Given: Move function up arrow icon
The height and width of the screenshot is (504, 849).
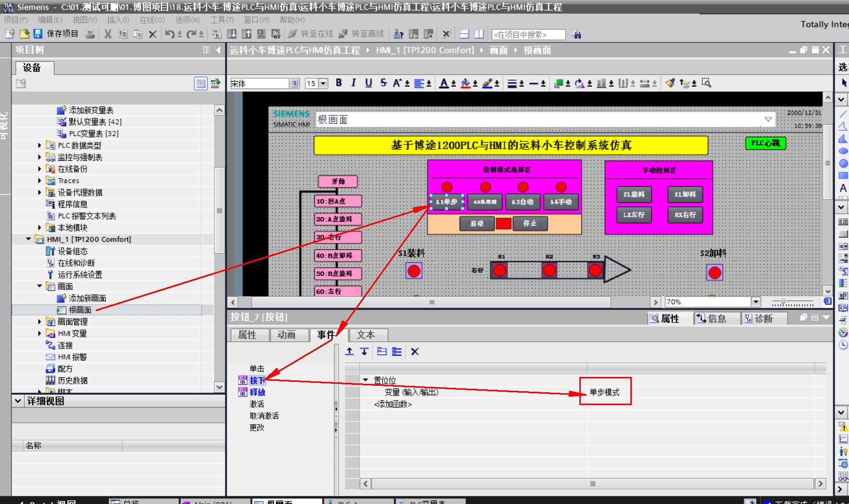Looking at the screenshot, I should click(x=349, y=352).
